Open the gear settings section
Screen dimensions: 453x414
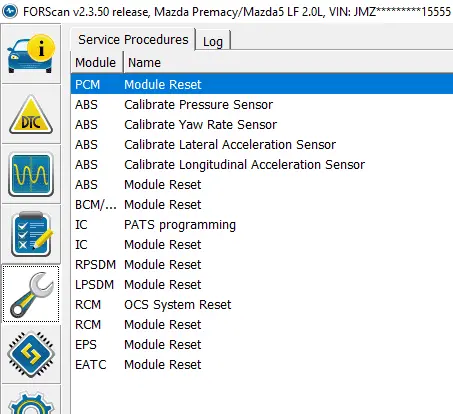coord(31,400)
